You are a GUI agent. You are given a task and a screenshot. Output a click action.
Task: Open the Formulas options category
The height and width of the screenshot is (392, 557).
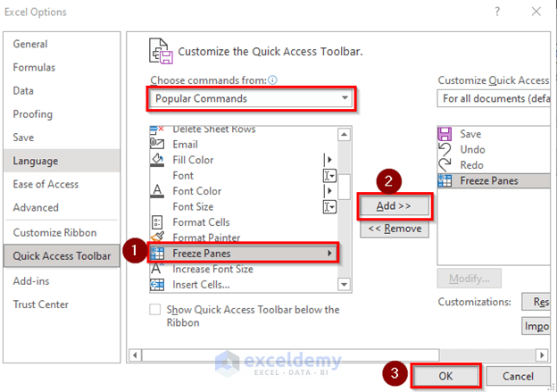(34, 67)
